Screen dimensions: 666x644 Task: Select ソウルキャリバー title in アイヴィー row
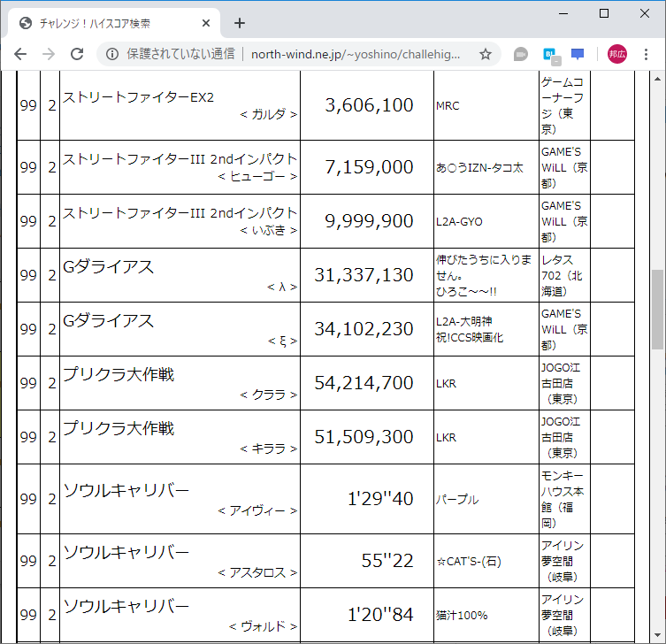click(x=126, y=491)
